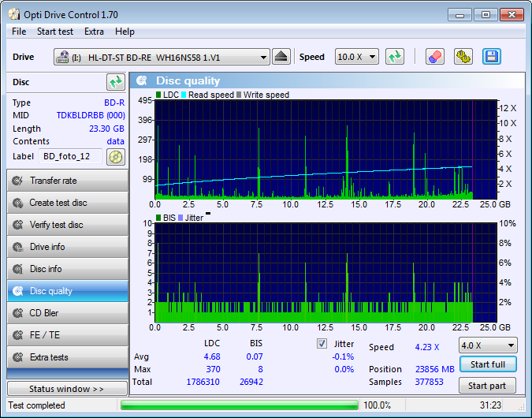532x418 pixels.
Task: Click the Transfer rate disc icon
Action: pos(17,181)
